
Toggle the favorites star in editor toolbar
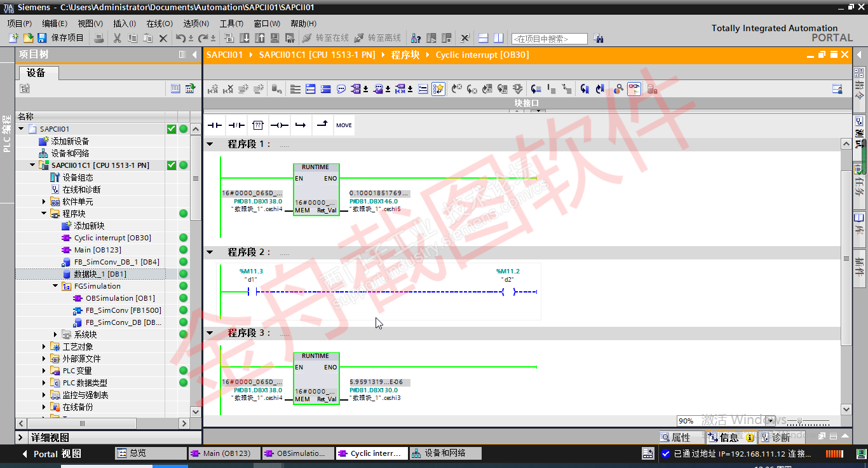point(438,89)
